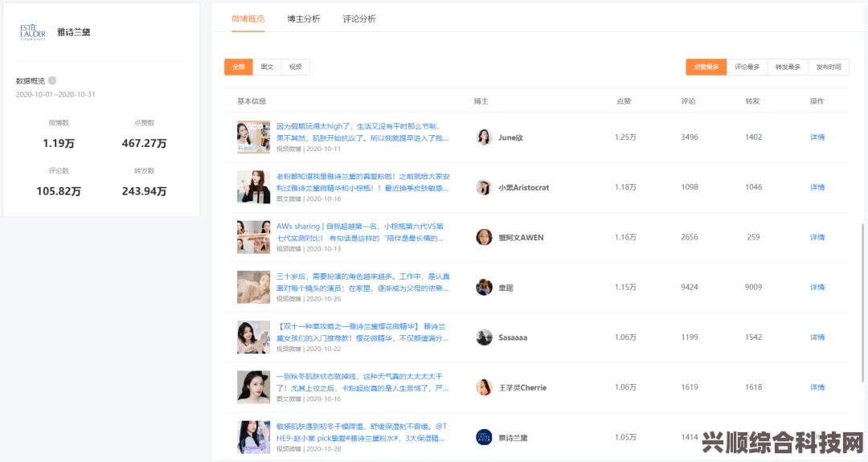Switch to the 评论分析 tab
The height and width of the screenshot is (462, 868).
(358, 18)
